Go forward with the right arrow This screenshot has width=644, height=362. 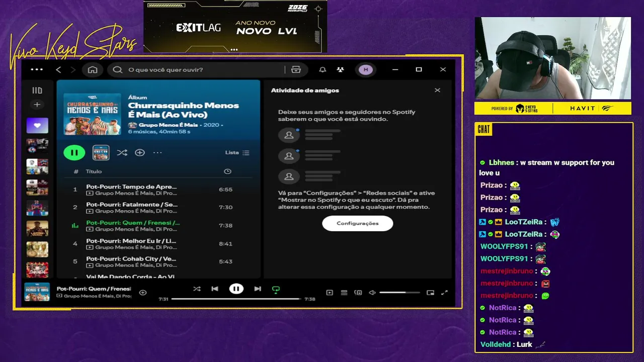tap(73, 69)
